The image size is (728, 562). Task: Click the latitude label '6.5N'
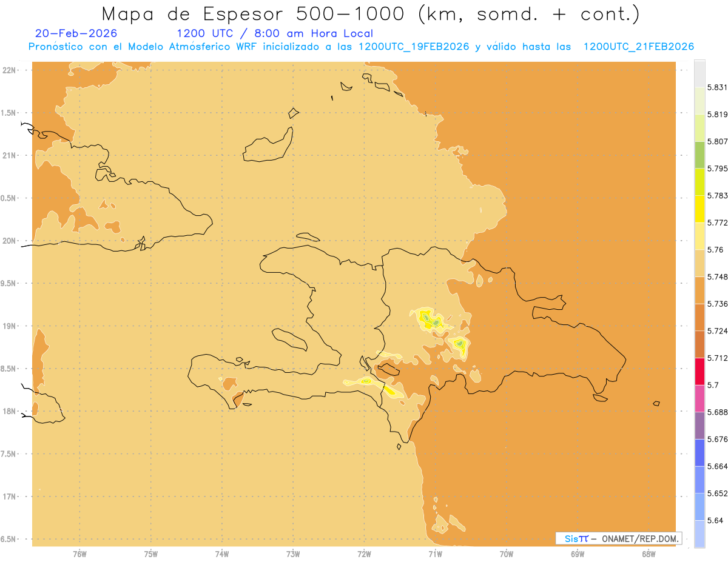[8, 539]
